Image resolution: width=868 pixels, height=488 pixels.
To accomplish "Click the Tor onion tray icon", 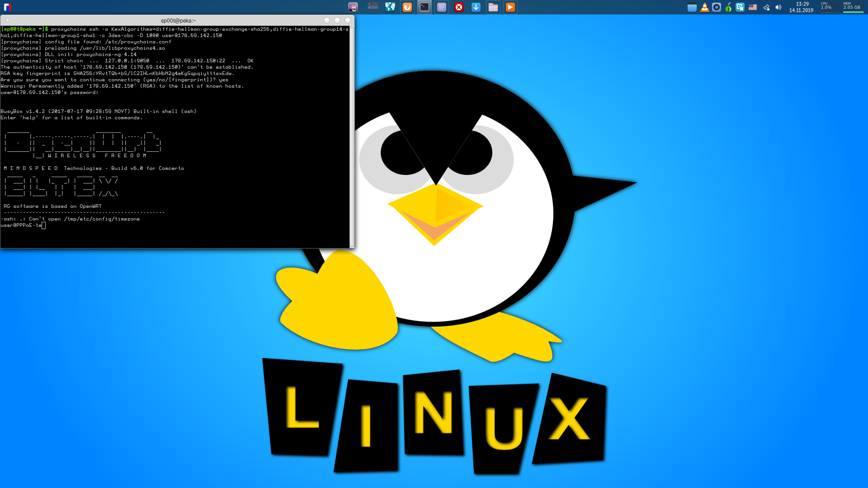I will pyautogui.click(x=728, y=7).
